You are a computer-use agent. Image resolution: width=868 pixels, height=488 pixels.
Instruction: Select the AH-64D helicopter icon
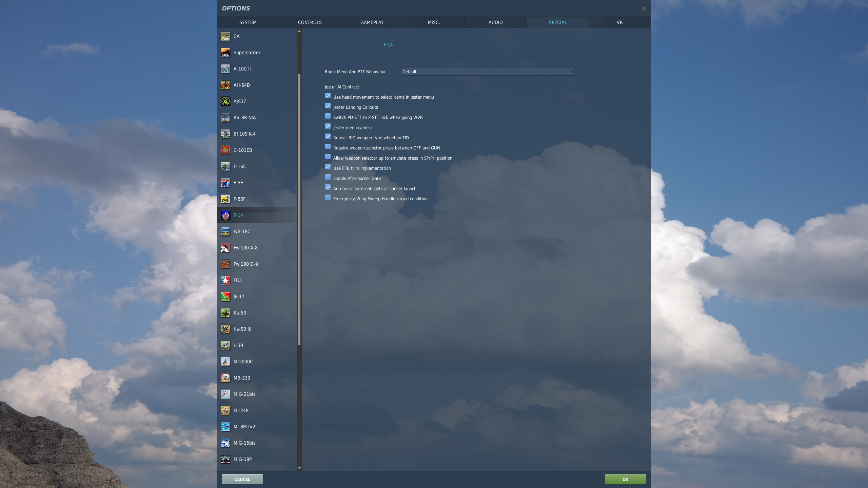tap(225, 85)
